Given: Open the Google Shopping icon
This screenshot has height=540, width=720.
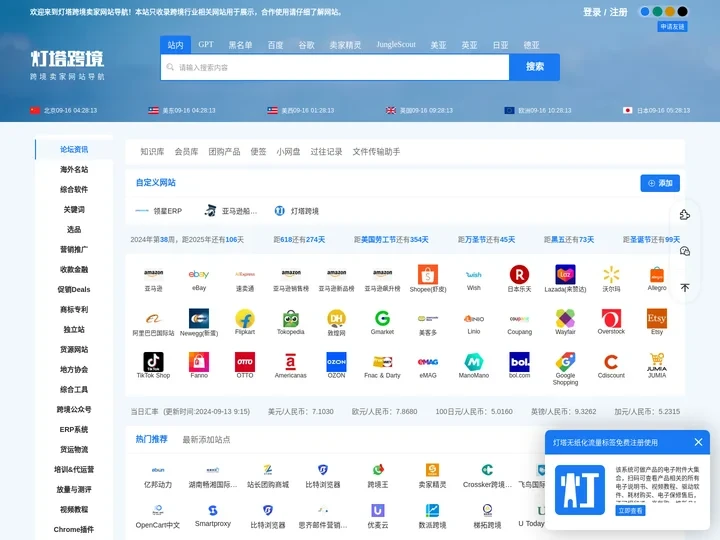Looking at the screenshot, I should click(x=565, y=362).
